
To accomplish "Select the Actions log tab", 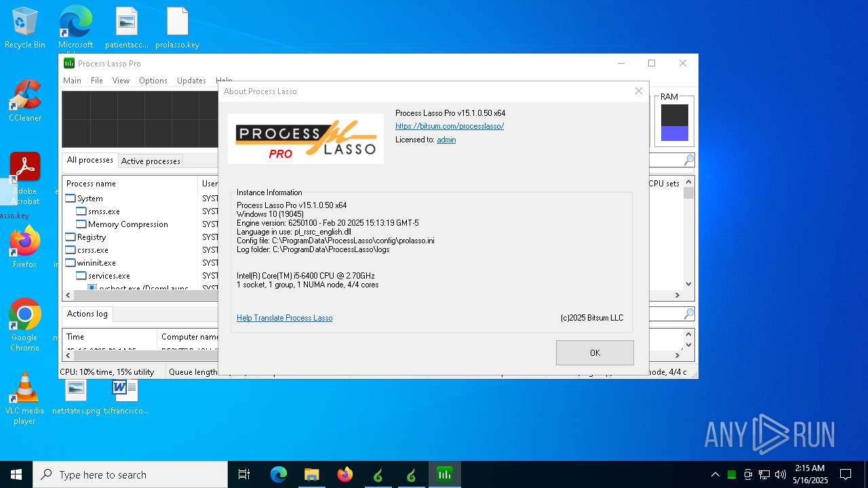I will point(87,314).
